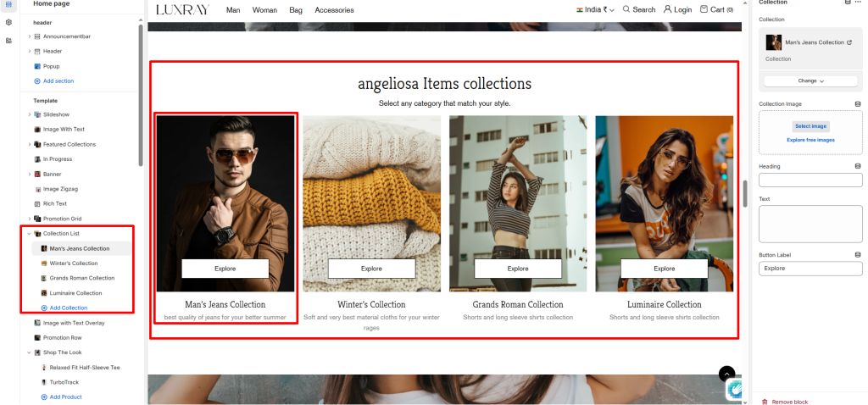
Task: Click the Slideshow section icon
Action: pyautogui.click(x=37, y=114)
